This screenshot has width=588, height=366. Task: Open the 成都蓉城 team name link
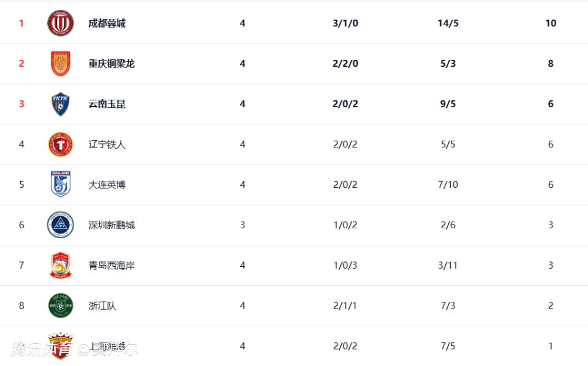click(107, 23)
